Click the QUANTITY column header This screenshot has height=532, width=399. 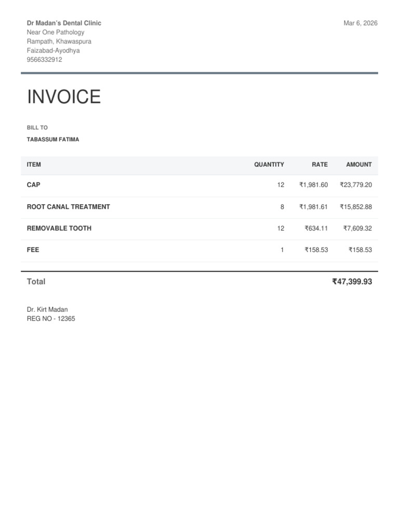click(x=269, y=165)
